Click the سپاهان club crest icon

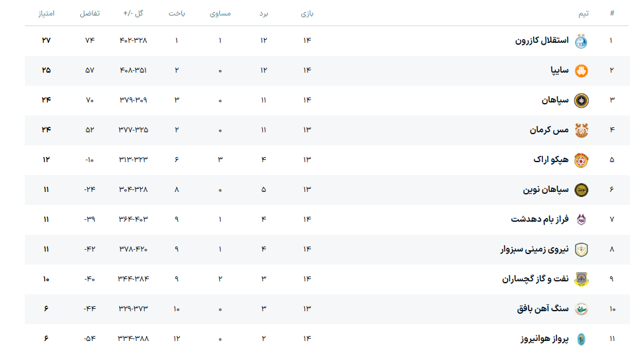pos(581,101)
